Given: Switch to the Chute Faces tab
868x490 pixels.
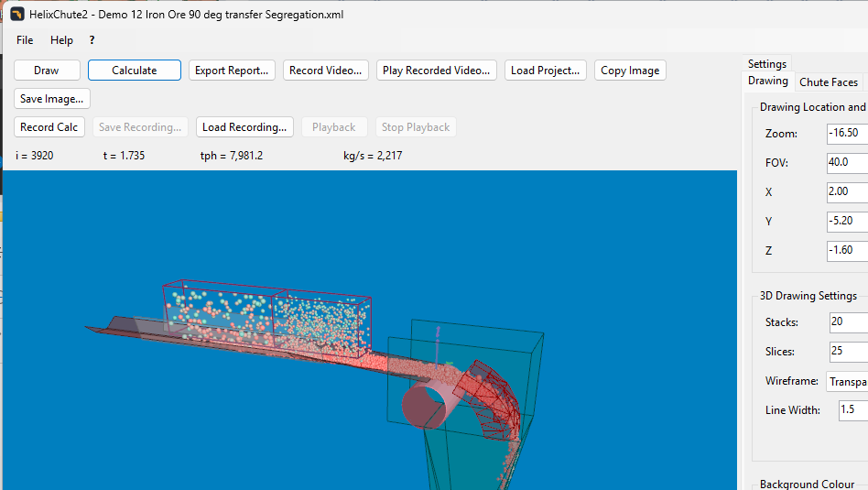Looking at the screenshot, I should (829, 82).
